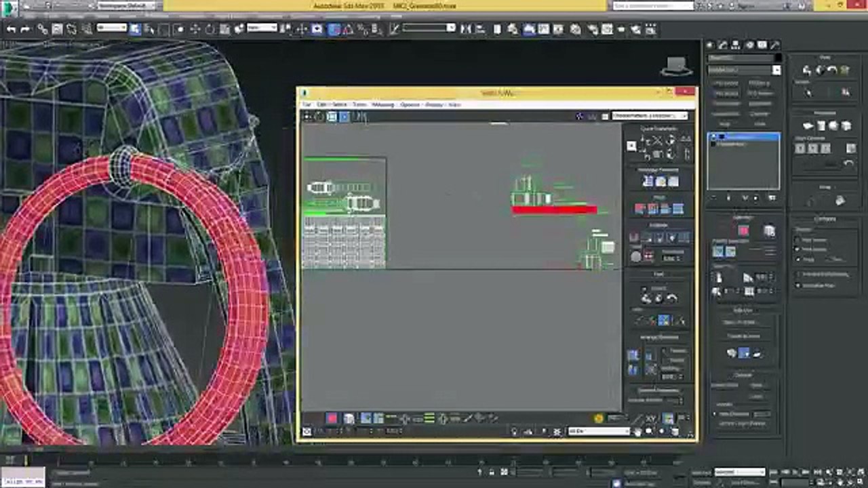This screenshot has height=488, width=868.
Task: Open the texture map dropdown in Edit UVWs
Action: [x=650, y=116]
